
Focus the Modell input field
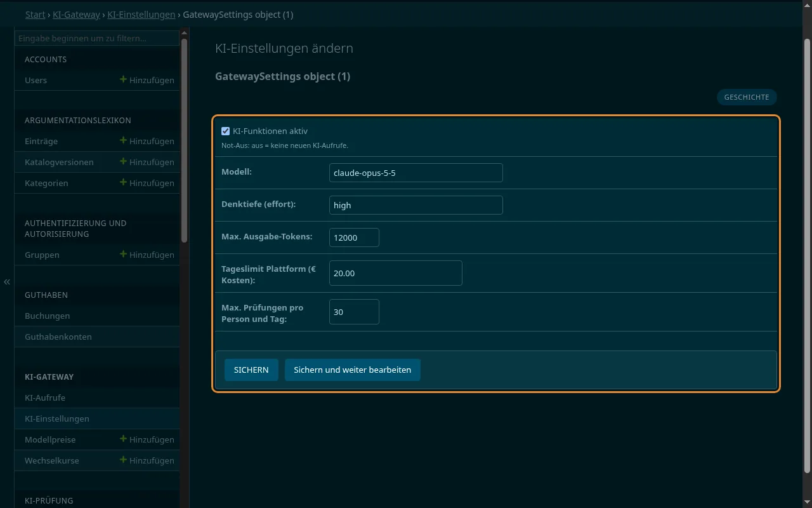416,173
